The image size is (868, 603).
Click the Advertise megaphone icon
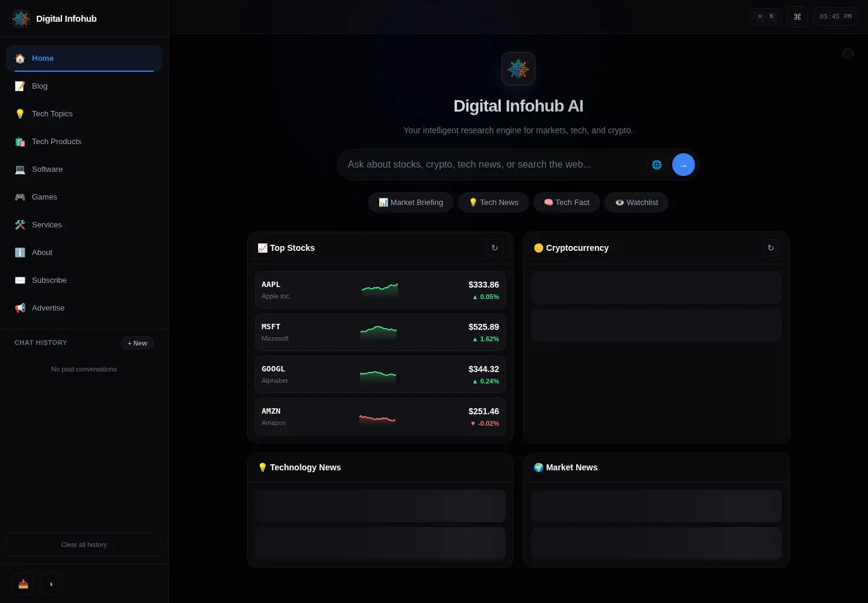pos(20,308)
